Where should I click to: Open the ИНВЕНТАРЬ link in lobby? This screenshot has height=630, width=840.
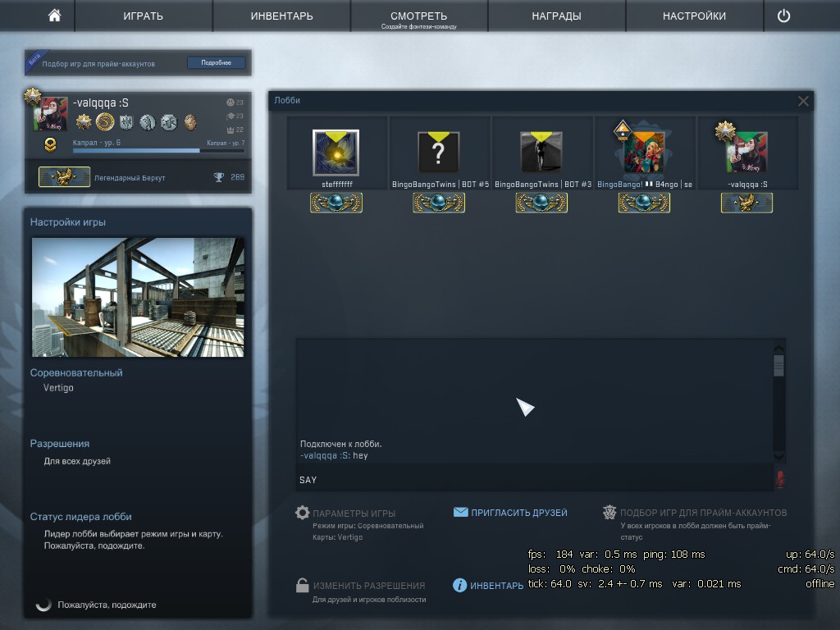[496, 586]
